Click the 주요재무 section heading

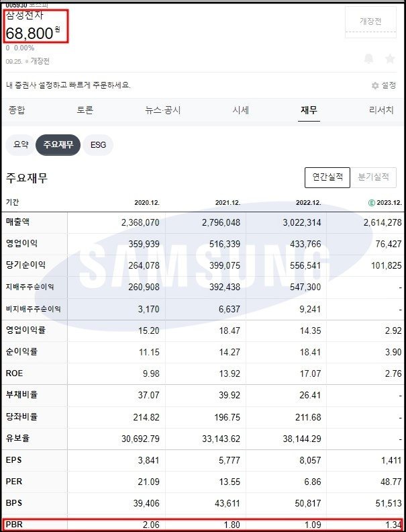(x=27, y=178)
